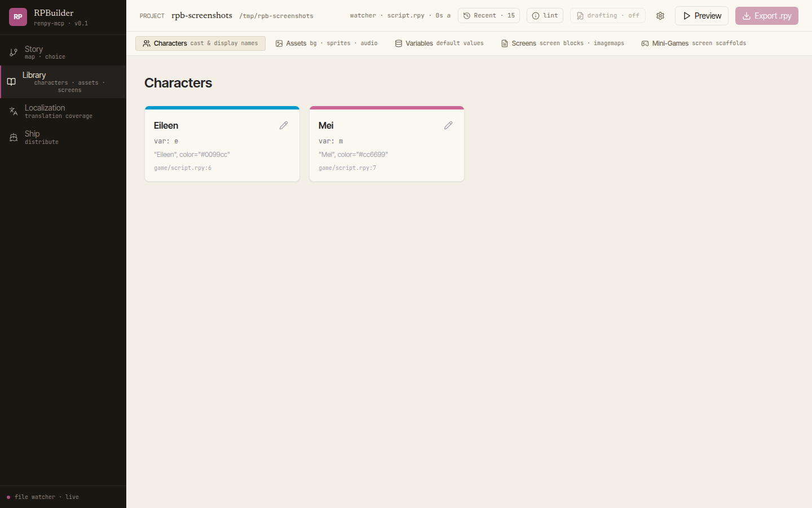Image resolution: width=812 pixels, height=508 pixels.
Task: Click the Characters people icon
Action: click(x=147, y=43)
